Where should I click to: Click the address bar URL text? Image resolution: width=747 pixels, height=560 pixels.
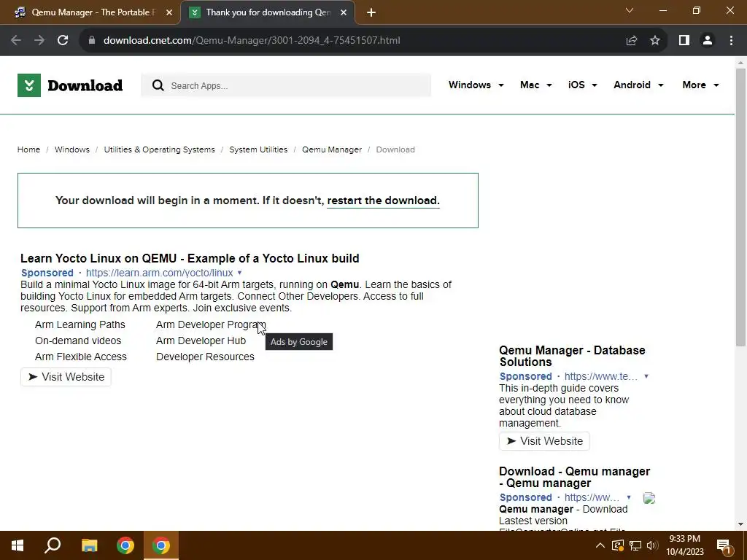pos(252,41)
